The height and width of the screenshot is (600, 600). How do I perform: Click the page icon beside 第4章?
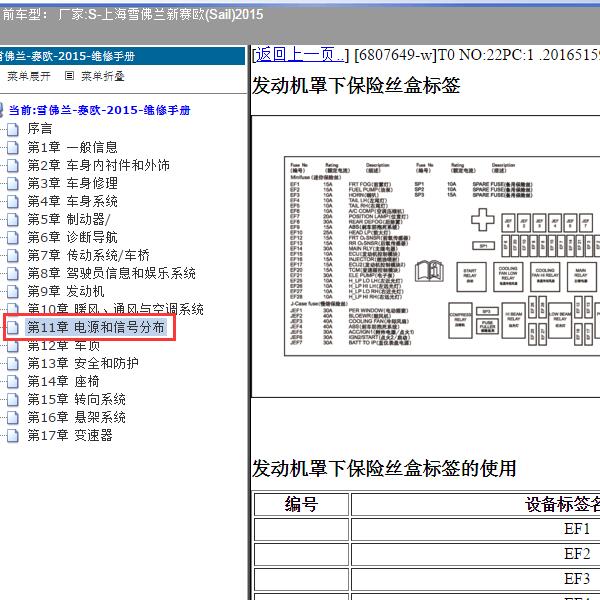click(13, 201)
